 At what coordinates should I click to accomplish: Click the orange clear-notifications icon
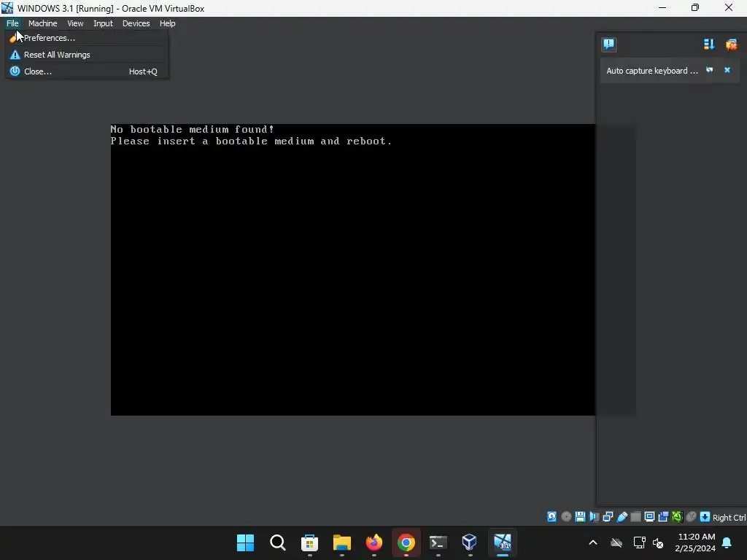[x=731, y=44]
